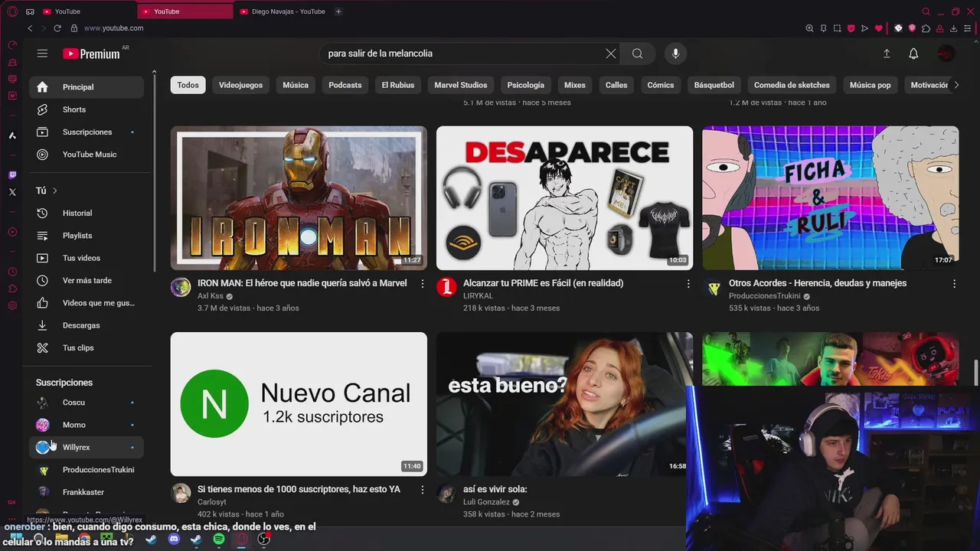Image resolution: width=980 pixels, height=551 pixels.
Task: Go back in browser history
Action: click(x=30, y=28)
